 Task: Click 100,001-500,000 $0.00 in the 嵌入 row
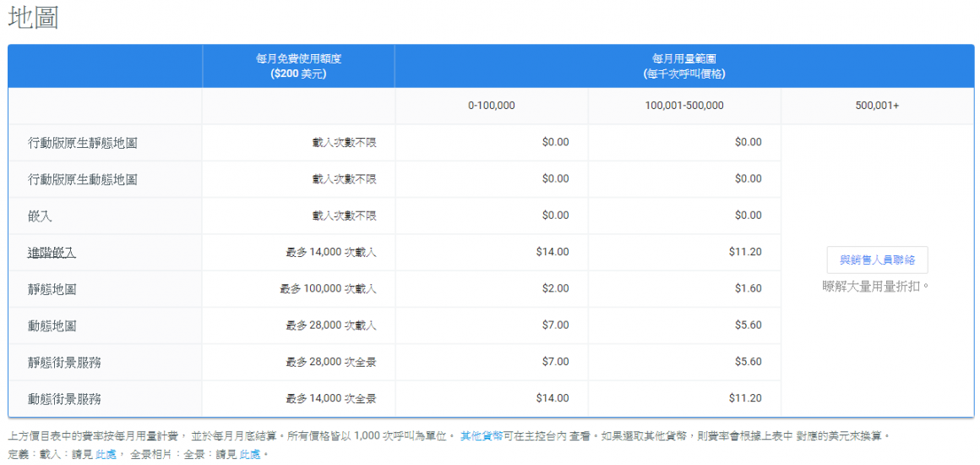(749, 216)
